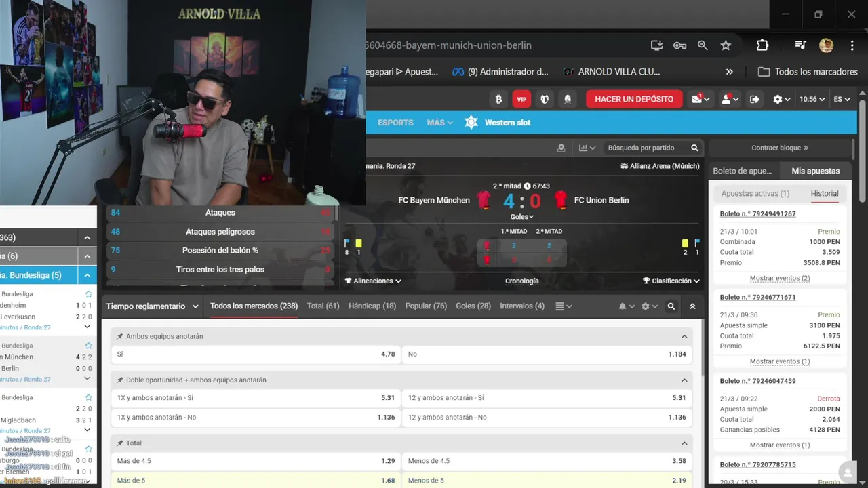Click the media control icon in Chrome
The height and width of the screenshot is (488, 868).
coord(800,45)
